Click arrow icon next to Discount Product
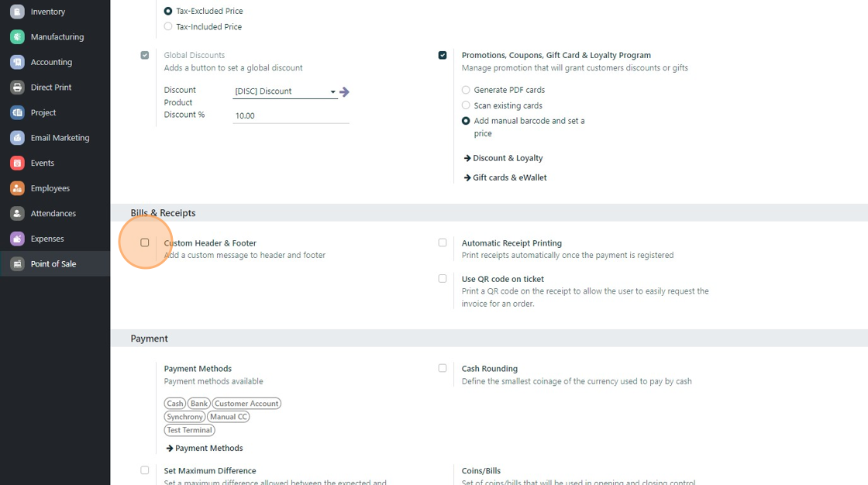 [x=345, y=91]
